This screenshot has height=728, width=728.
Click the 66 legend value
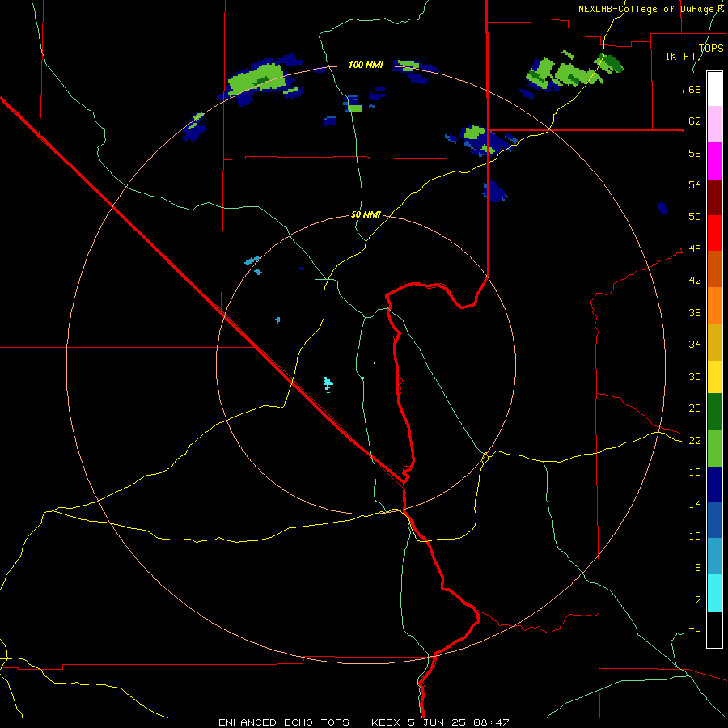pyautogui.click(x=695, y=90)
